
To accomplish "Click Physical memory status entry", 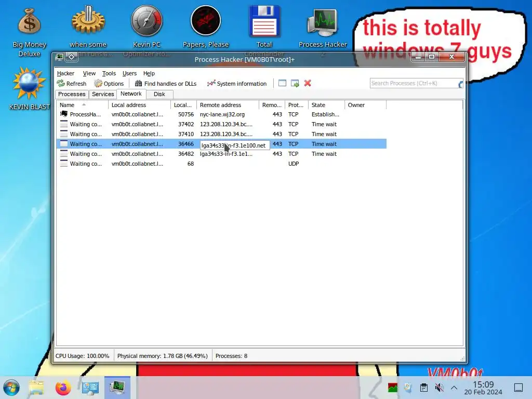I will coord(162,356).
